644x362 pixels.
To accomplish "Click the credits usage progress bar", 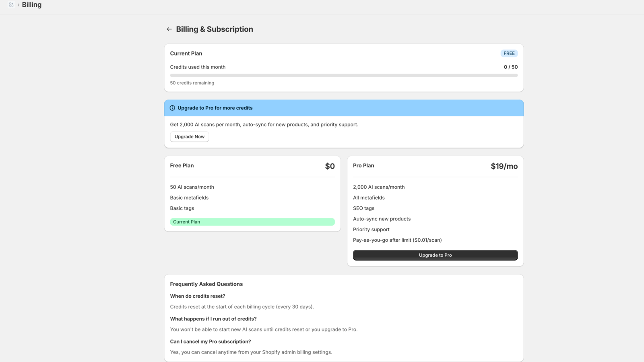I will pos(344,75).
